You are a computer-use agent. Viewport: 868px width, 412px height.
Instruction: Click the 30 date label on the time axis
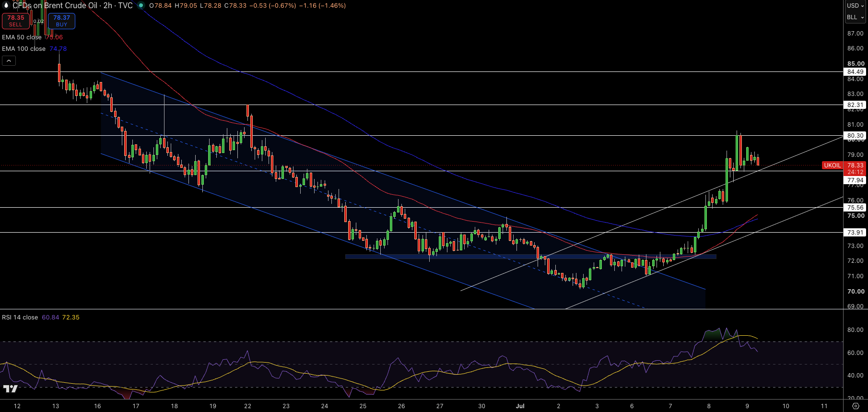(481, 406)
